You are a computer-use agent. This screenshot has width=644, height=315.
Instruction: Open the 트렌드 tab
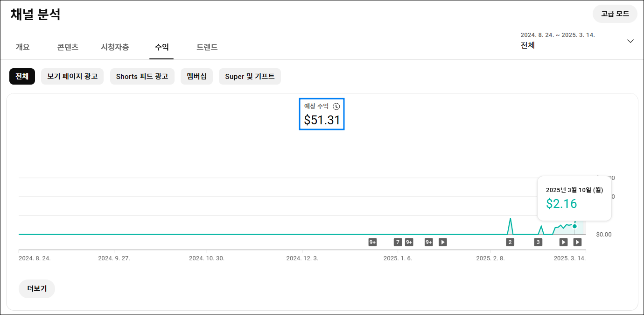point(207,47)
